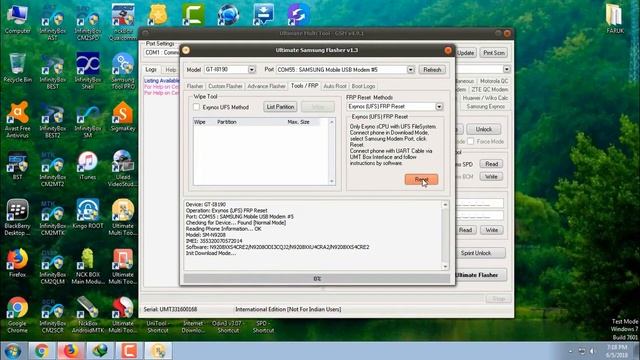The image size is (640, 360).
Task: Open the SPD Shortcut icon
Action: pyautogui.click(x=263, y=327)
